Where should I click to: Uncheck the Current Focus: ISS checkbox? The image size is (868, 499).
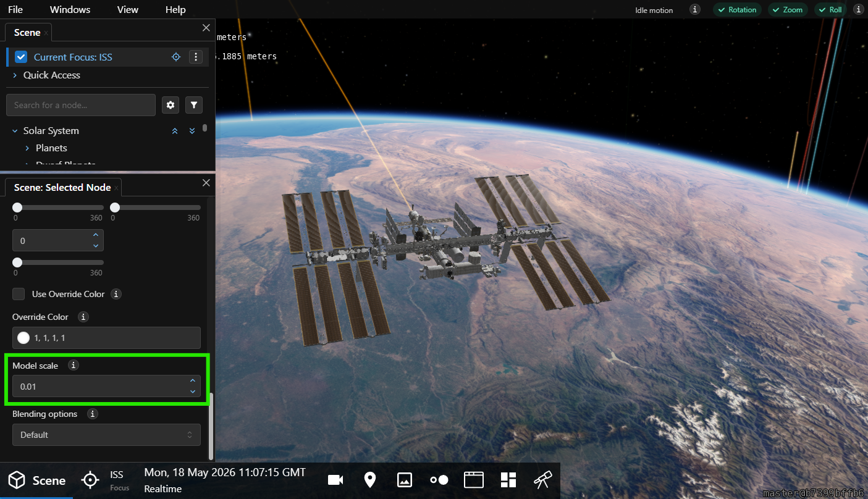click(21, 57)
